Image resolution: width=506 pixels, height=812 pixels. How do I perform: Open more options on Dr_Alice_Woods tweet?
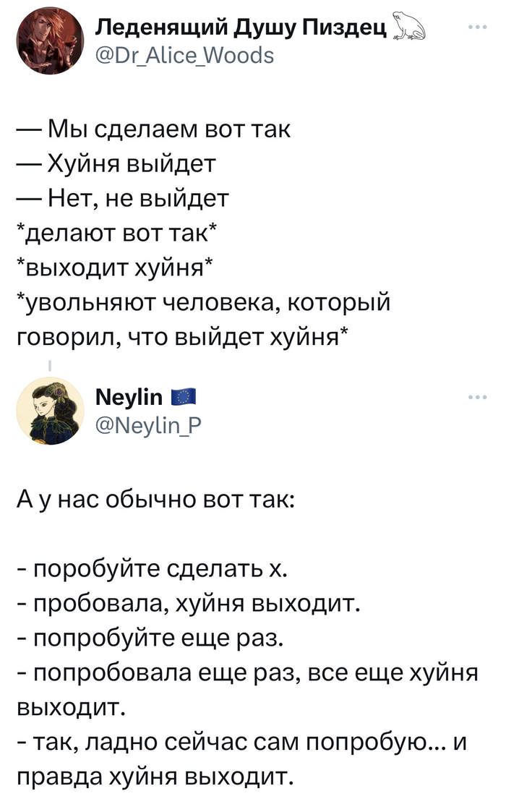(476, 27)
